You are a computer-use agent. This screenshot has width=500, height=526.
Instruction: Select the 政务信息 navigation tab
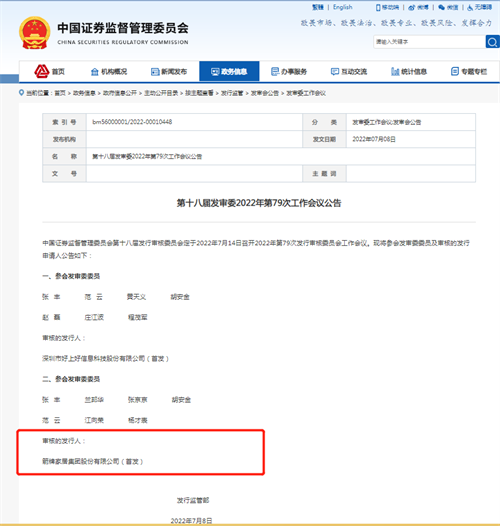[229, 71]
